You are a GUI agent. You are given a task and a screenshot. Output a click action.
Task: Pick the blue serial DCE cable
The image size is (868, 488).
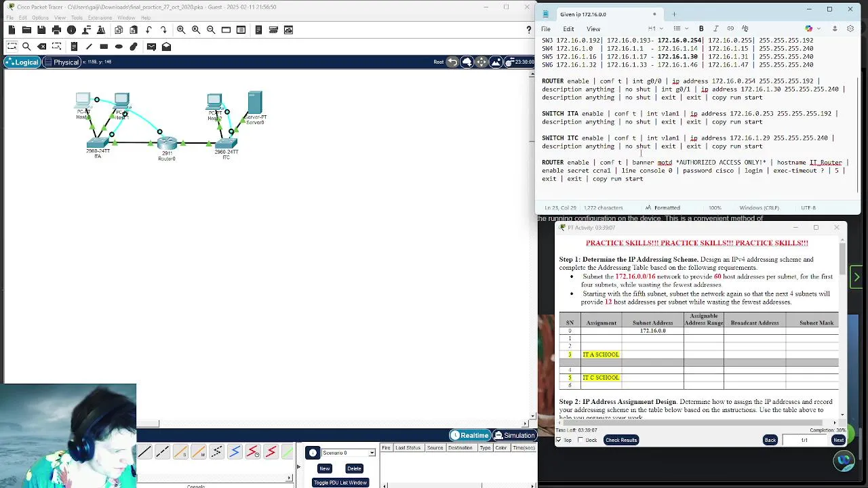click(x=235, y=452)
